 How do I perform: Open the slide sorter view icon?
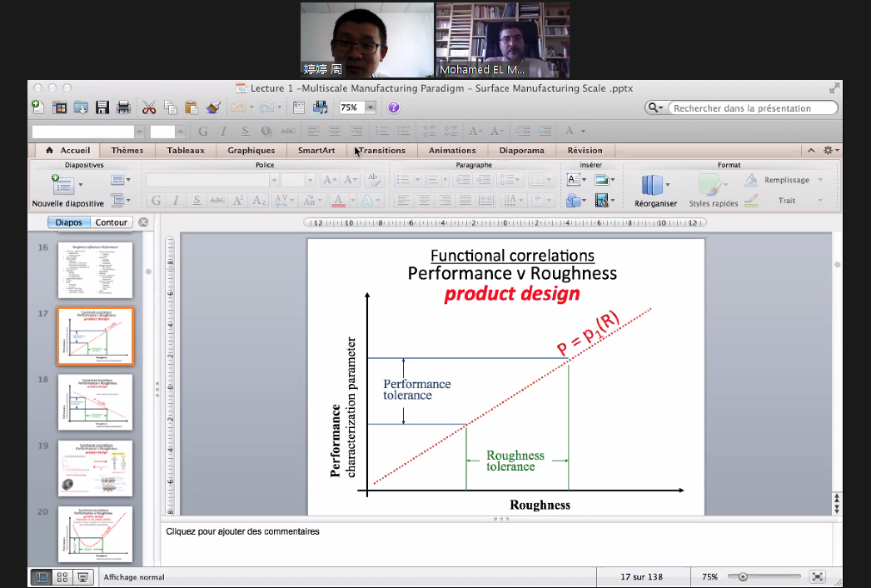coord(62,577)
